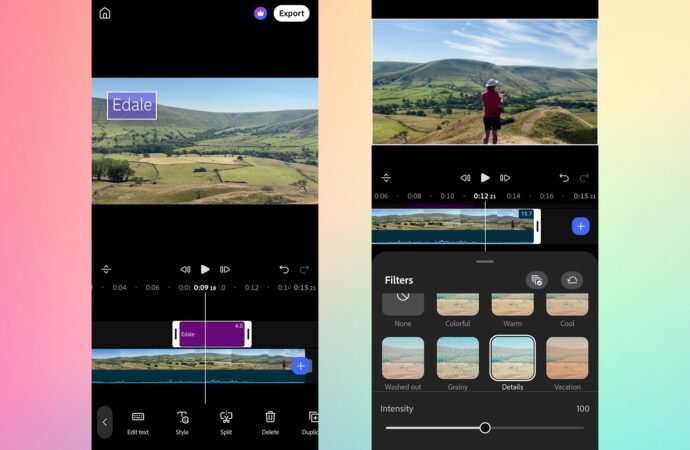
Task: Step forward one frame in left screen
Action: (225, 269)
